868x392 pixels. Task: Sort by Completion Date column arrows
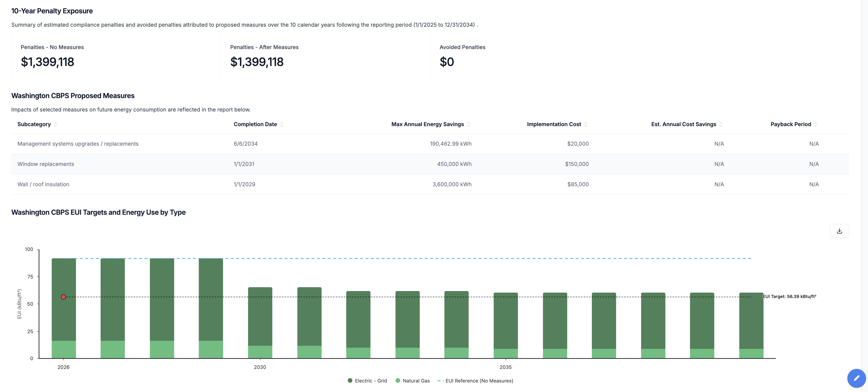click(x=282, y=125)
